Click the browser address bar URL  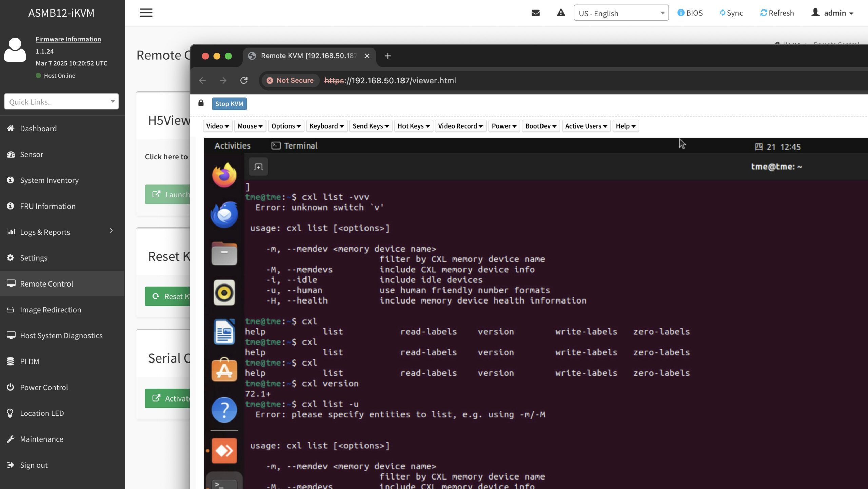(x=390, y=81)
